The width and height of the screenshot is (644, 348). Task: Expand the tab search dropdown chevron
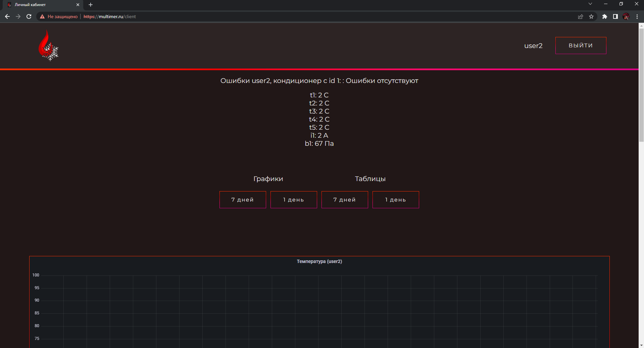[x=590, y=4]
